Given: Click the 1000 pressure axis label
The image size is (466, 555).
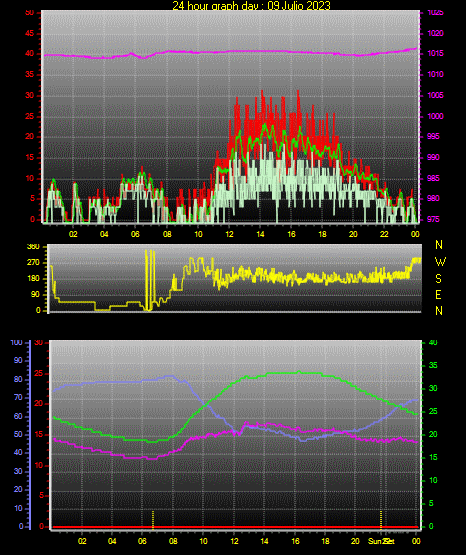Looking at the screenshot, I should (x=435, y=116).
